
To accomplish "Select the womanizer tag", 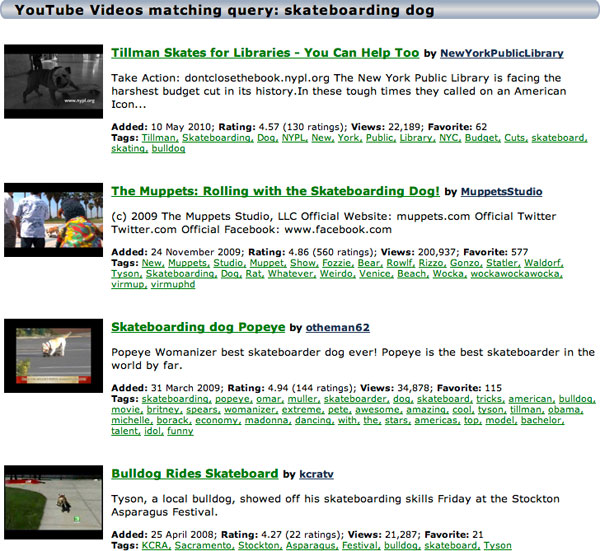I will 251,409.
